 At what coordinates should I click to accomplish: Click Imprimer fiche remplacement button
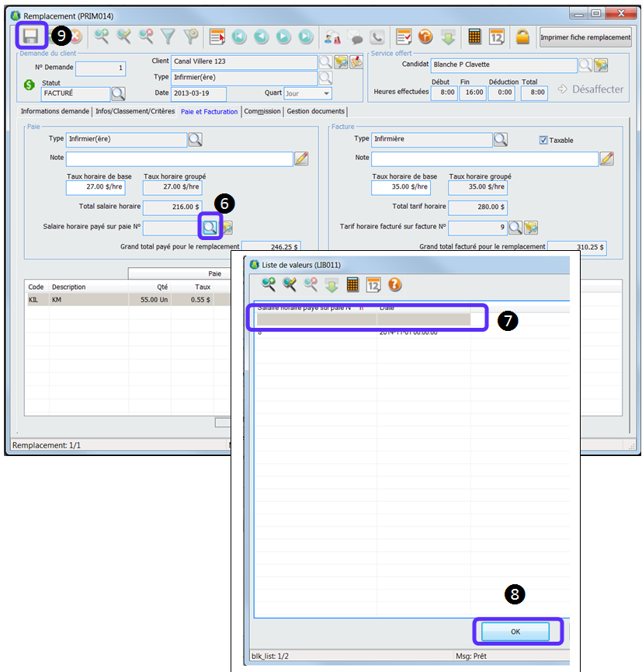click(586, 37)
